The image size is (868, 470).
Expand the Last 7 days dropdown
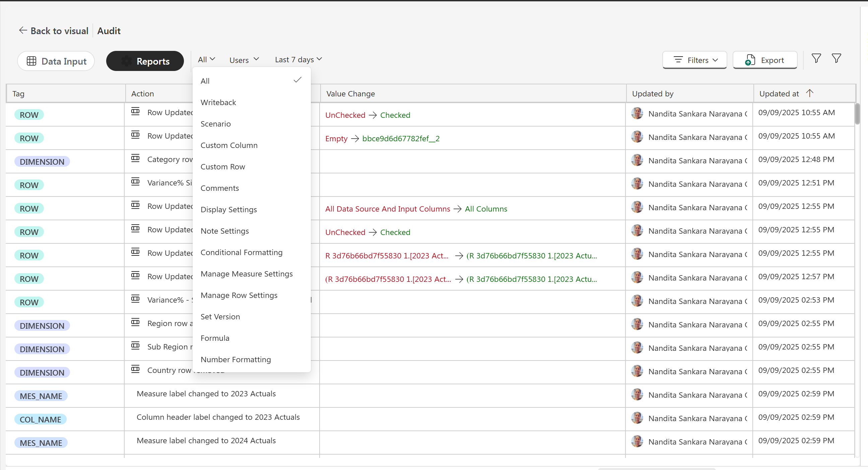(298, 60)
